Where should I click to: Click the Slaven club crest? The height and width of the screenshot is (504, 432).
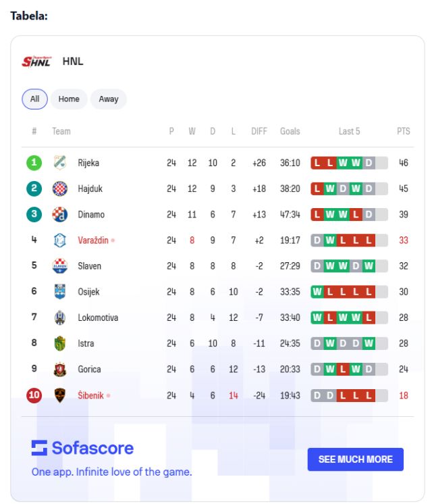coord(59,266)
